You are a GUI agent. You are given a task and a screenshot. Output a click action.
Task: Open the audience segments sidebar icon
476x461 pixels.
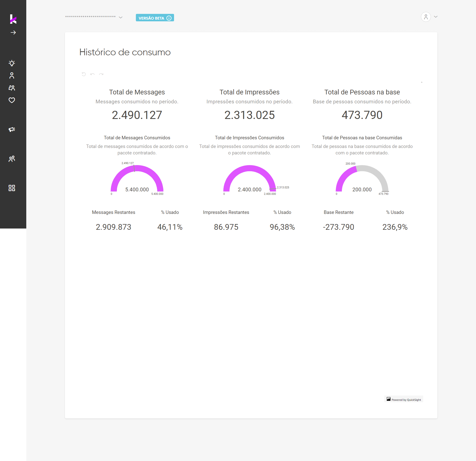coord(12,88)
